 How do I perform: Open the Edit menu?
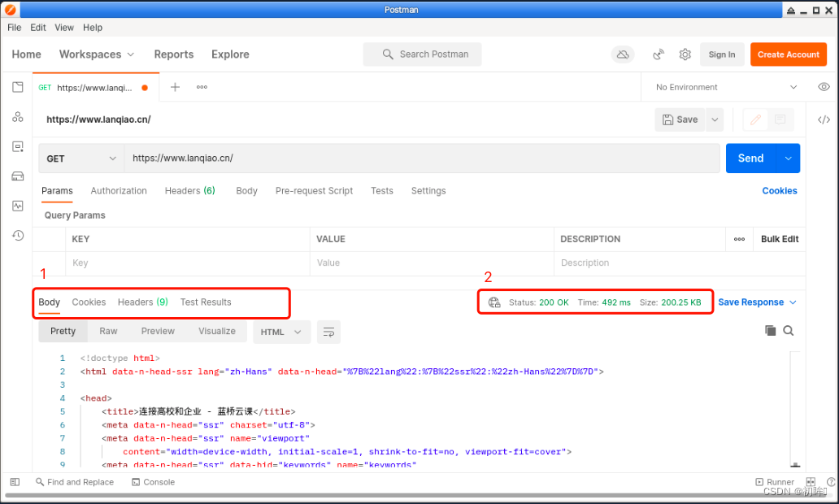[x=38, y=28]
